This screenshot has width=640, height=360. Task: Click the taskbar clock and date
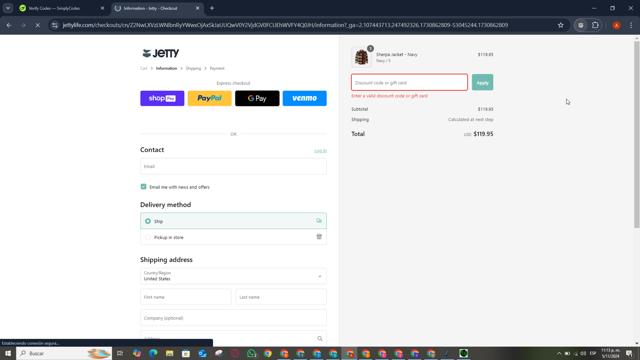pos(611,353)
